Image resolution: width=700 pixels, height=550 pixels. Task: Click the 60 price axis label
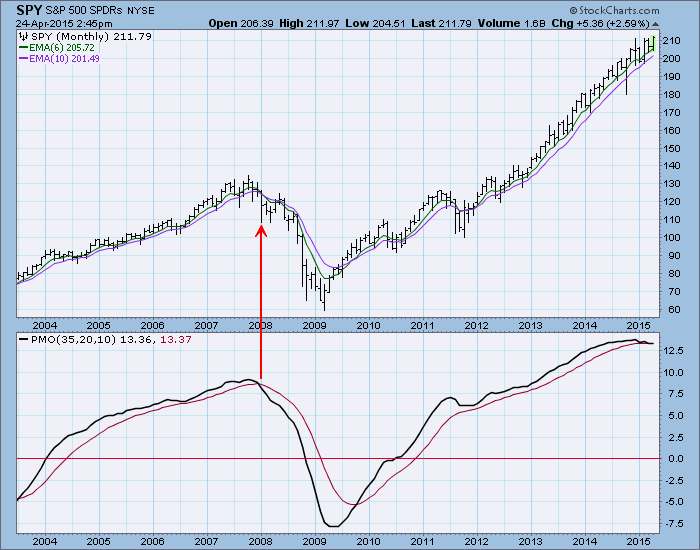coord(674,309)
